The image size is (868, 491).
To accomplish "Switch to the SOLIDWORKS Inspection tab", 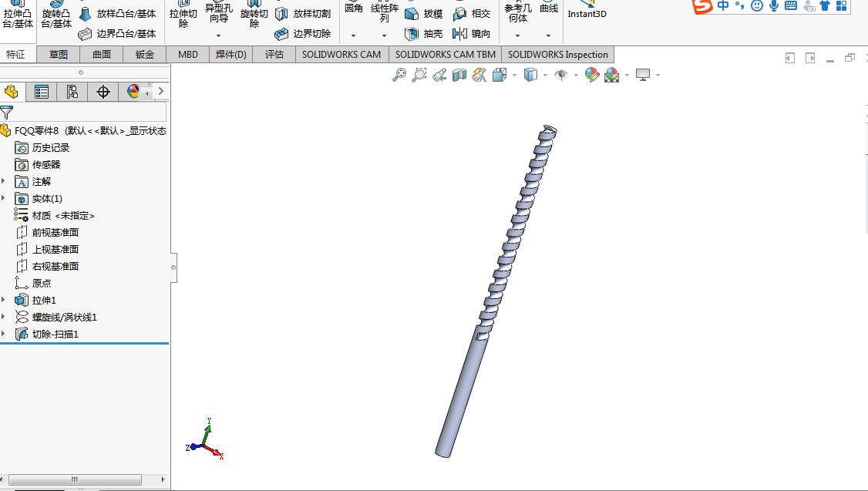I will click(557, 54).
